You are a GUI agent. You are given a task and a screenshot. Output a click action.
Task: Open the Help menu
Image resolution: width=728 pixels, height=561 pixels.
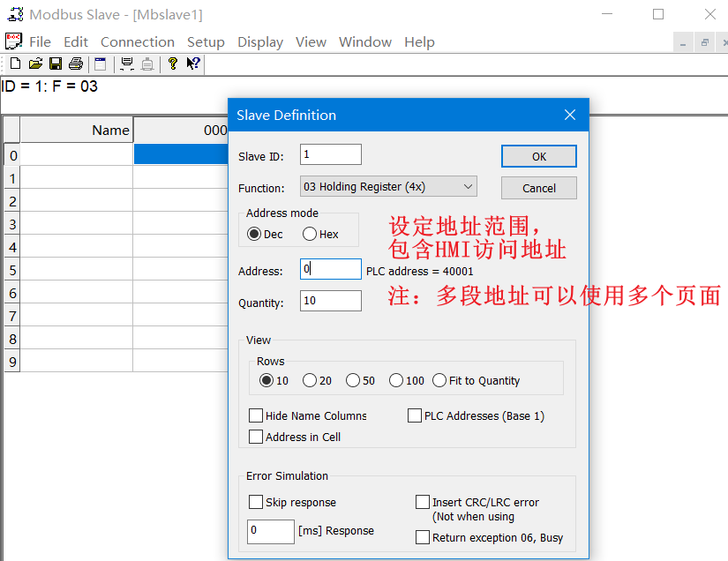click(419, 41)
